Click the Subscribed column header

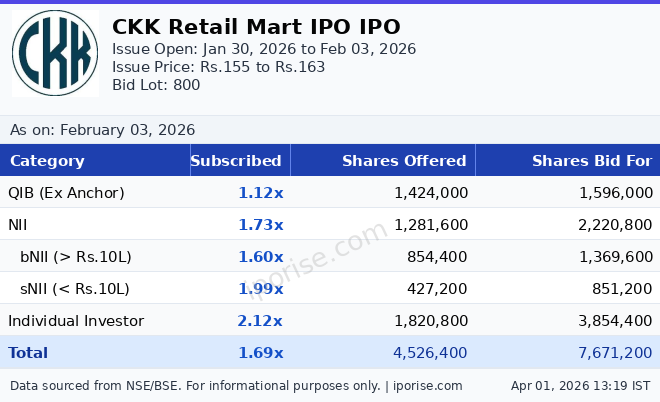pos(236,161)
